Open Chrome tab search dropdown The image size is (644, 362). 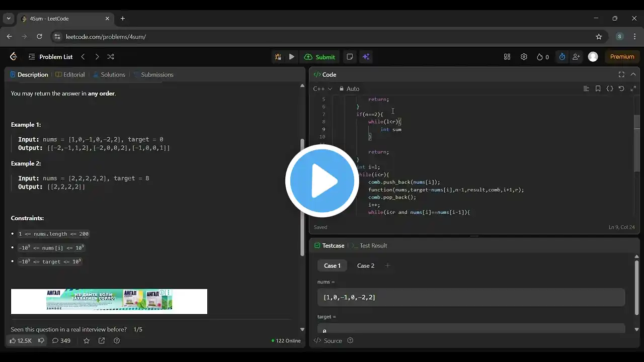9,19
